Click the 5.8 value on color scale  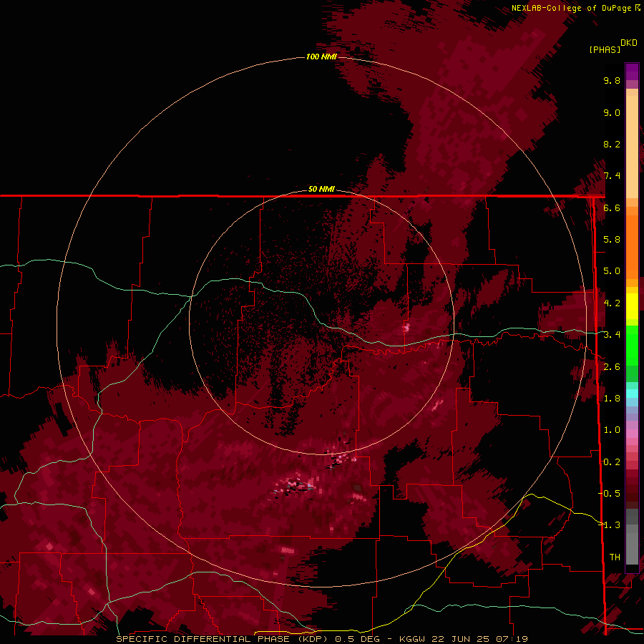pyautogui.click(x=612, y=240)
